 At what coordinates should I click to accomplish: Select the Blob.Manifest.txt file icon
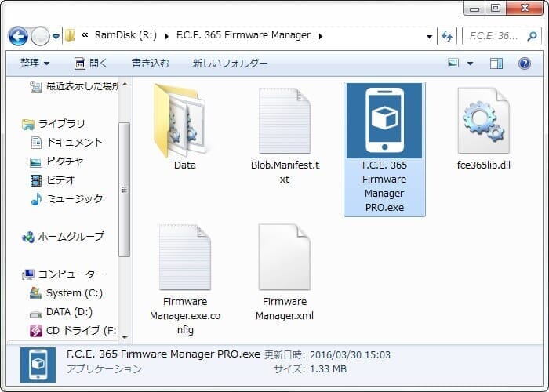click(x=284, y=121)
